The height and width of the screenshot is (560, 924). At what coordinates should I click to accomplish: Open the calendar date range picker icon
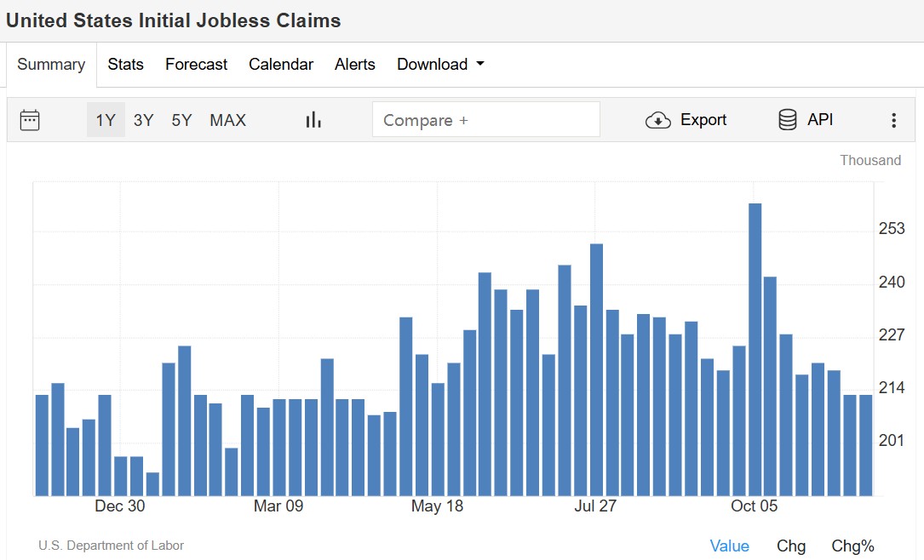(x=30, y=120)
